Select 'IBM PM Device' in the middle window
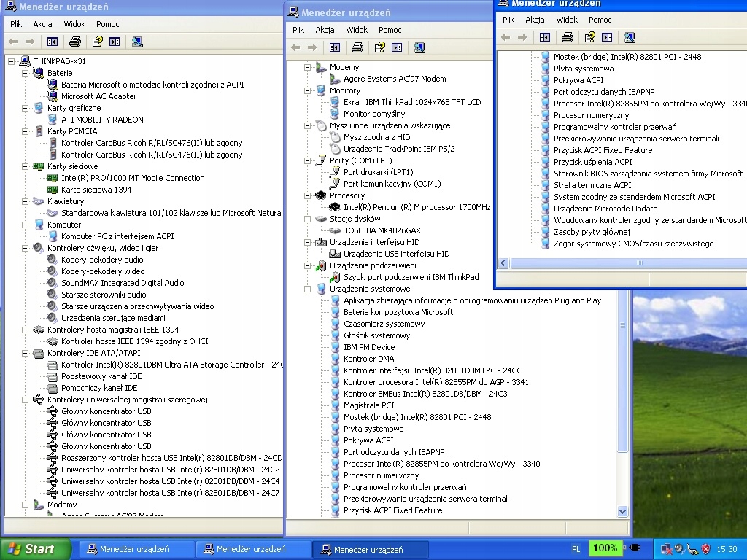This screenshot has height=560, width=747. click(369, 347)
